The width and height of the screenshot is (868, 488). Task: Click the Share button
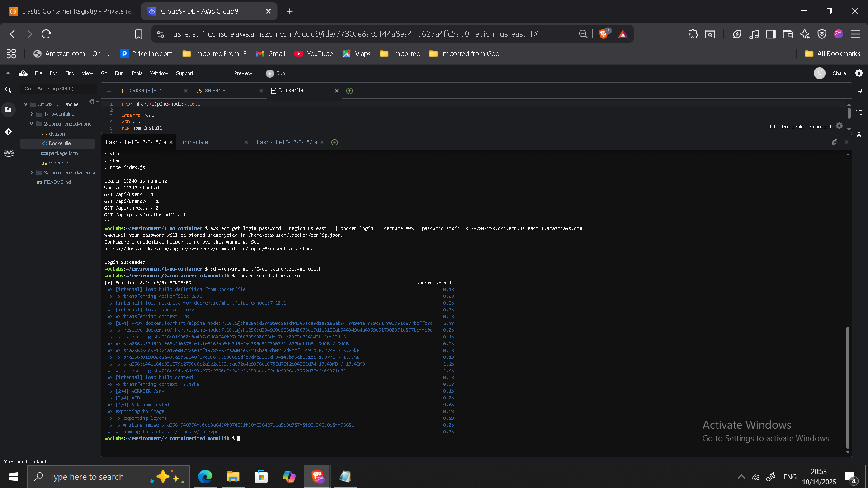[840, 73]
